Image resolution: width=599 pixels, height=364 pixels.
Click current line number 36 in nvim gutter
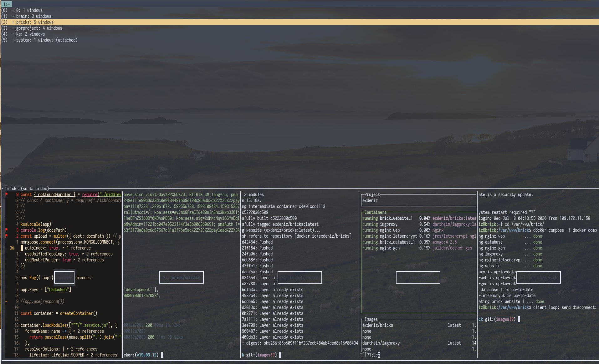pos(12,248)
